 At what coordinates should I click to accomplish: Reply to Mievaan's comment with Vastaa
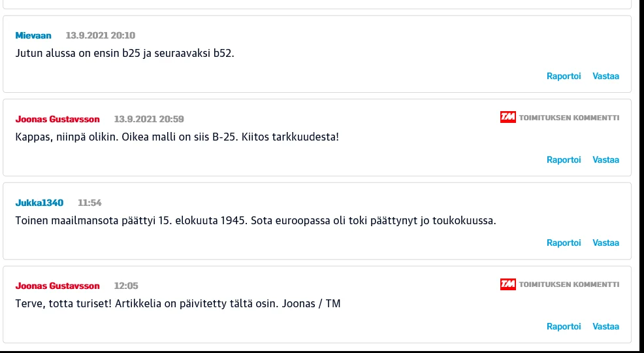click(605, 76)
